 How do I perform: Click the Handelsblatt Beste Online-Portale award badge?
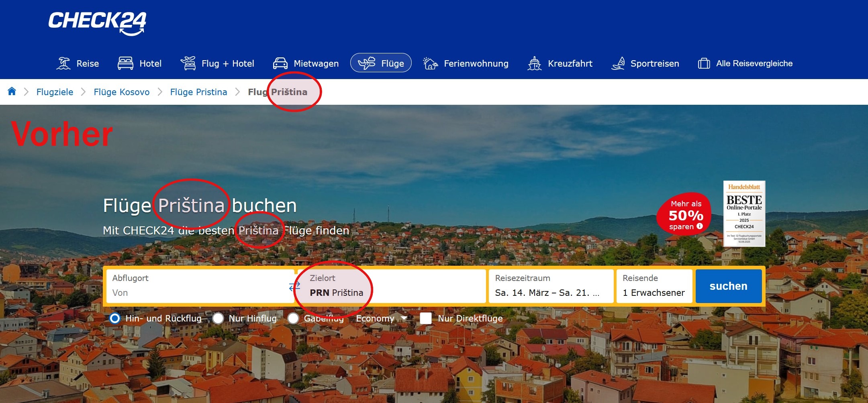[x=744, y=214]
